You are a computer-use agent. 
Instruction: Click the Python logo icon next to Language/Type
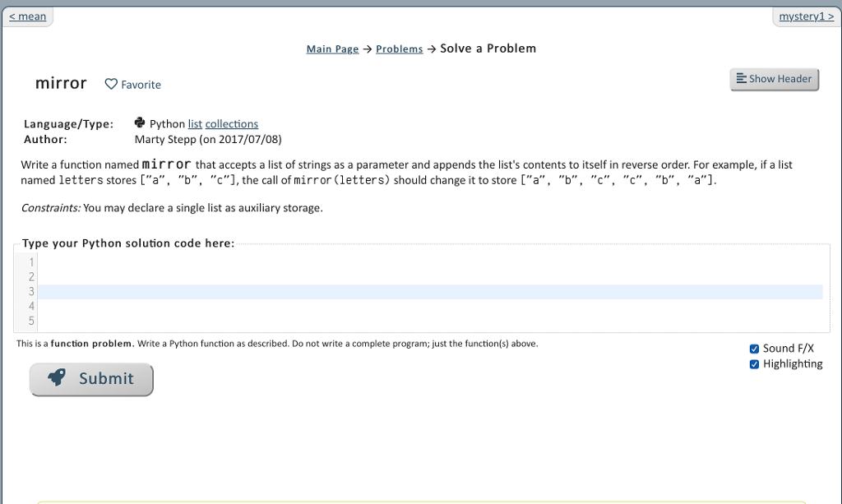click(x=139, y=122)
